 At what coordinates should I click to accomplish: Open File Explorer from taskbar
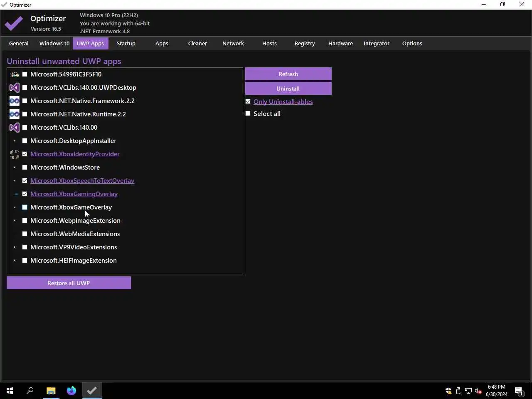pyautogui.click(x=51, y=391)
